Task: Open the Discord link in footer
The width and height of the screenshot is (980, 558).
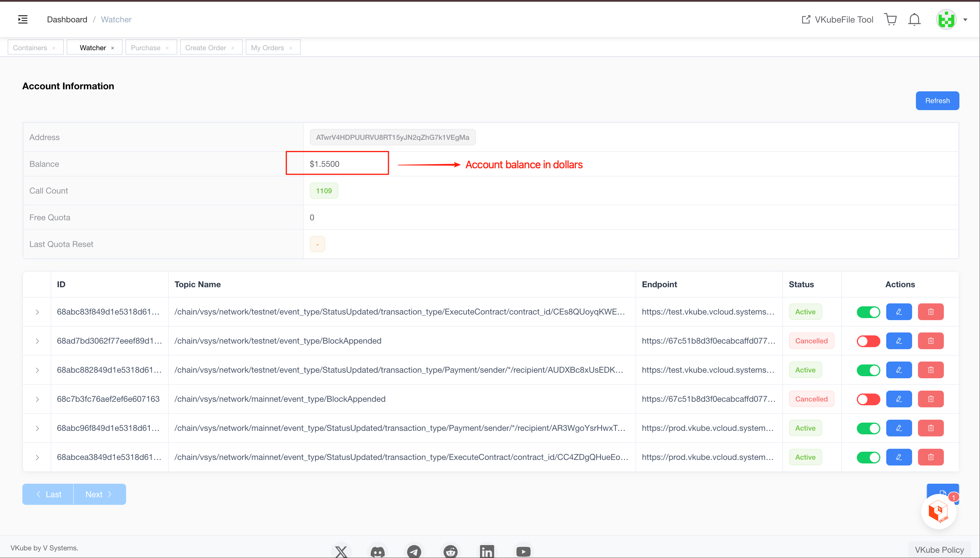Action: [377, 551]
